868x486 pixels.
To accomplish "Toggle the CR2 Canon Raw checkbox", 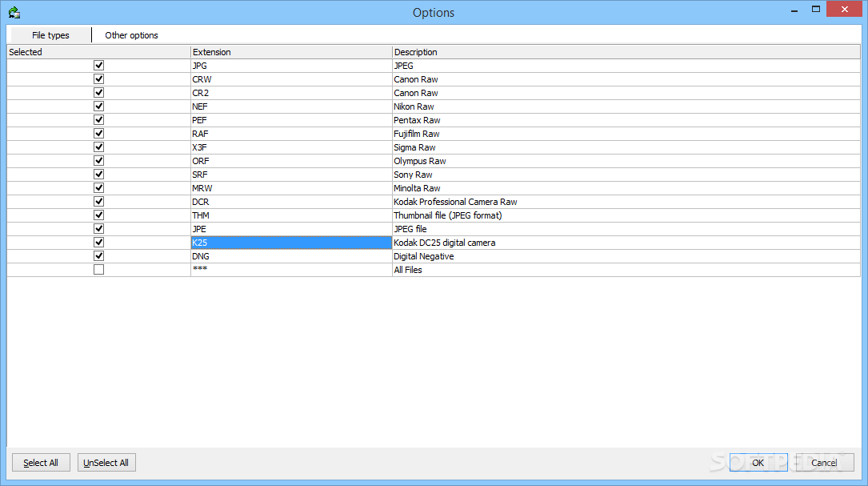I will [x=98, y=93].
